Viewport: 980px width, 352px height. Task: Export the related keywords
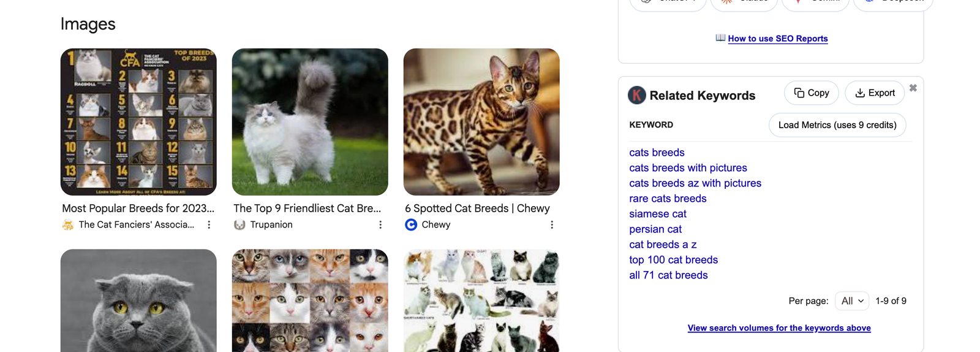pos(875,93)
